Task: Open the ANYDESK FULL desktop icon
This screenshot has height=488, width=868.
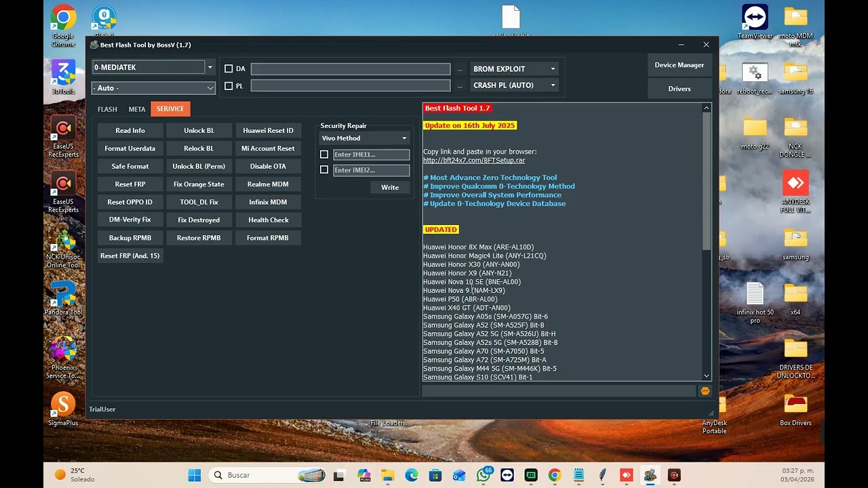Action: coord(795,192)
